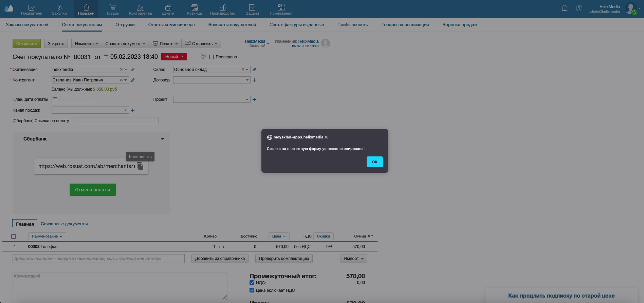
Task: Expand the Создать документ dropdown
Action: pos(125,43)
